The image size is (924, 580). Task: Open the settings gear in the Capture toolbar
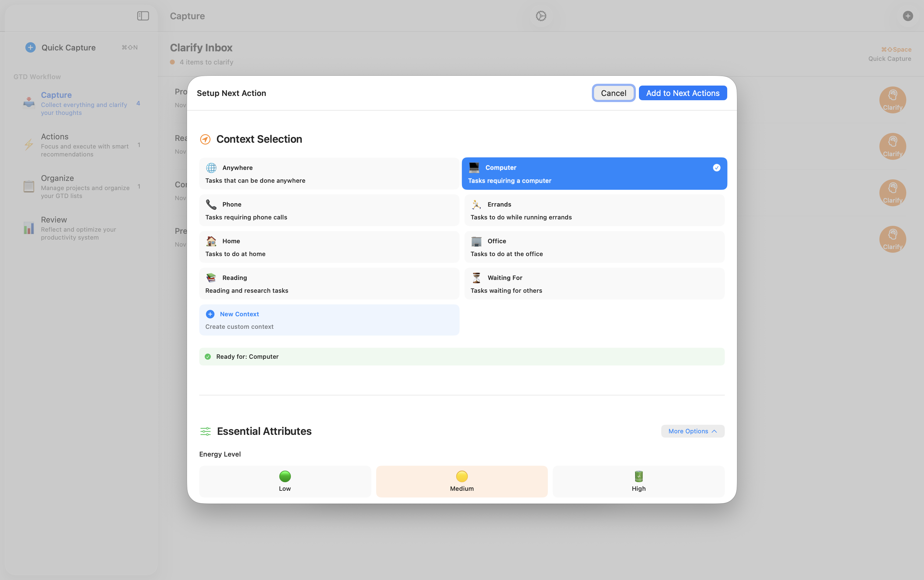[x=541, y=16]
